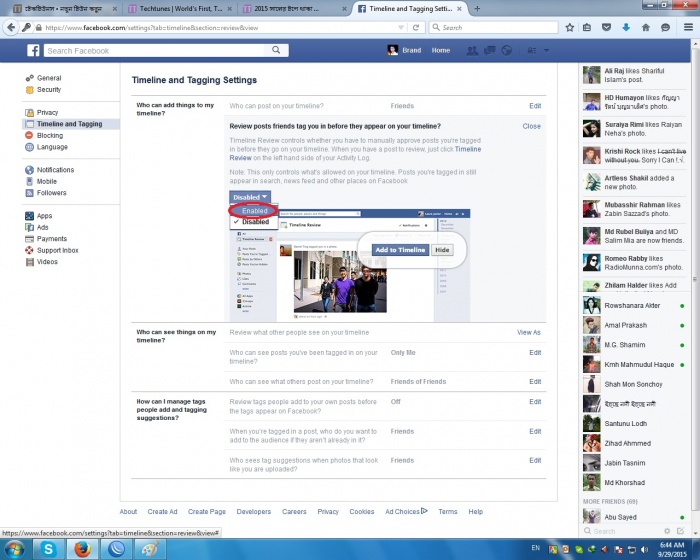Viewport: 700px width, 560px height.
Task: Click Close link for timeline review section
Action: (x=531, y=126)
